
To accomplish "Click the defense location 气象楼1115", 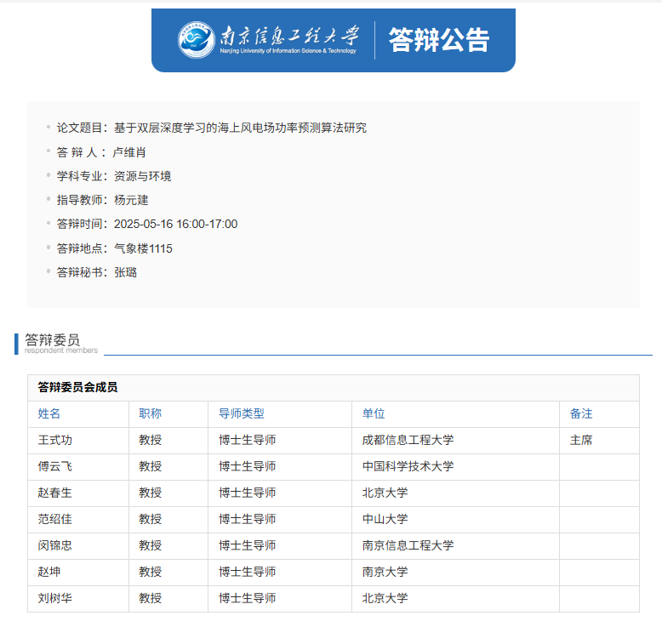I will point(143,248).
